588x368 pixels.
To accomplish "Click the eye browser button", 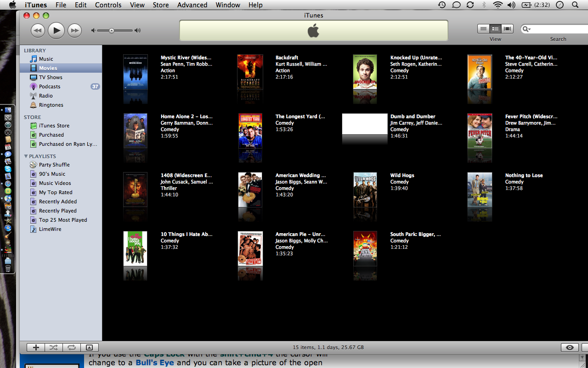I will click(570, 348).
